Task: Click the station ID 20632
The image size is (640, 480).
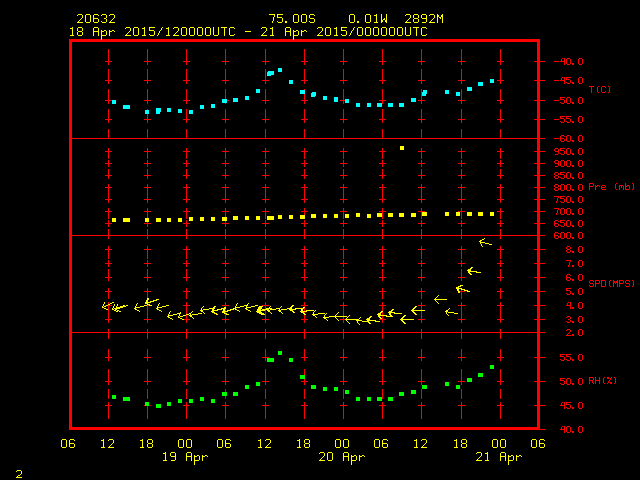Action: pos(96,19)
